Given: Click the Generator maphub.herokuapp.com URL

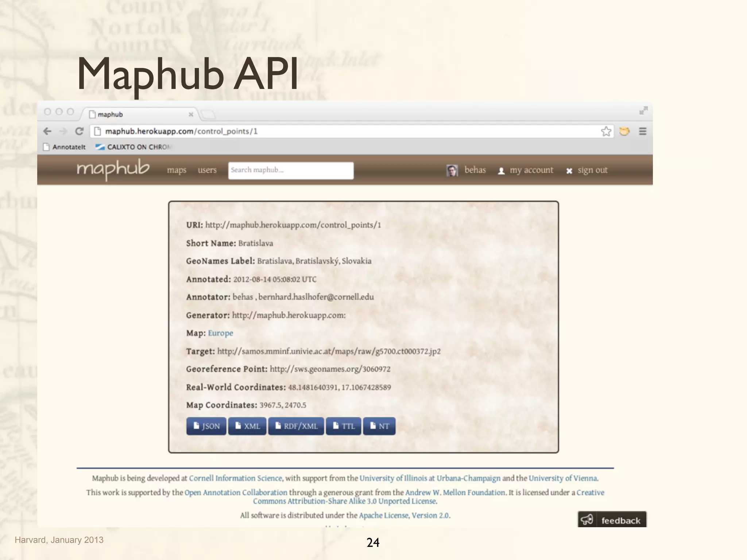Looking at the screenshot, I should [x=289, y=315].
